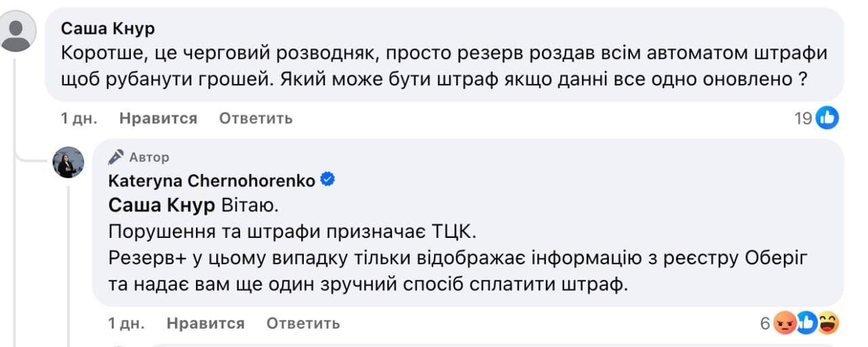Click the Автор microphone badge icon
This screenshot has width=868, height=347.
[x=117, y=157]
